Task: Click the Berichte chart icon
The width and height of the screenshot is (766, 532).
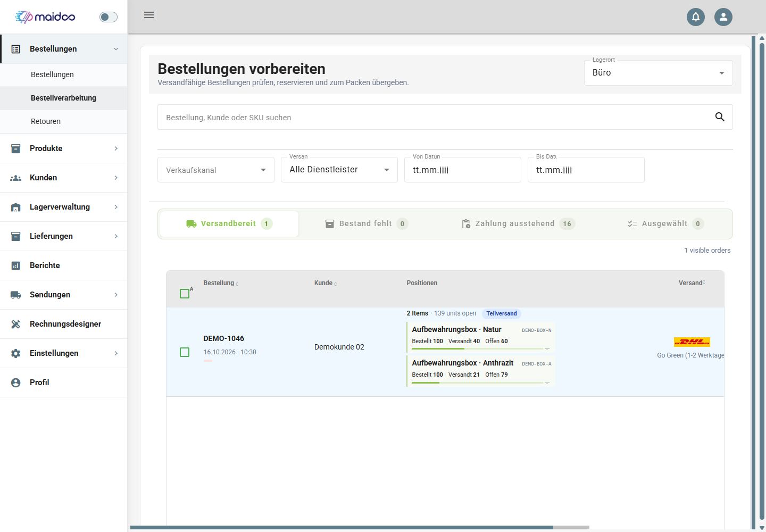Action: pos(16,265)
